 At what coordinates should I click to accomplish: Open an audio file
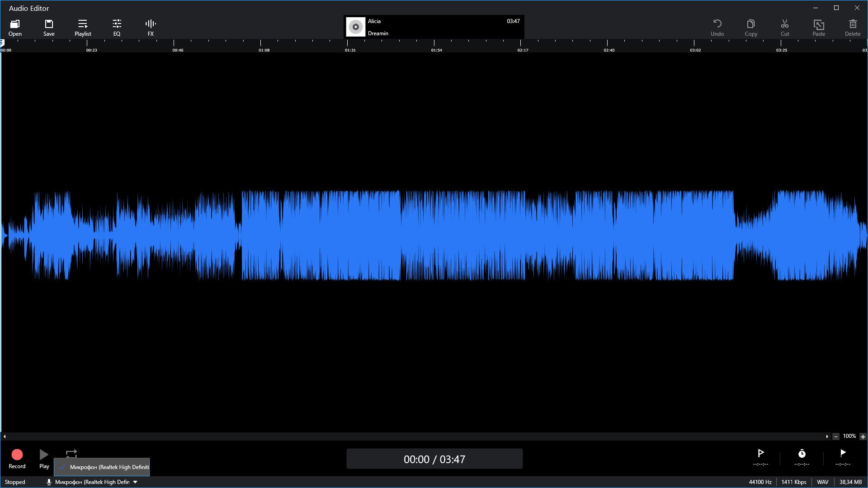15,27
